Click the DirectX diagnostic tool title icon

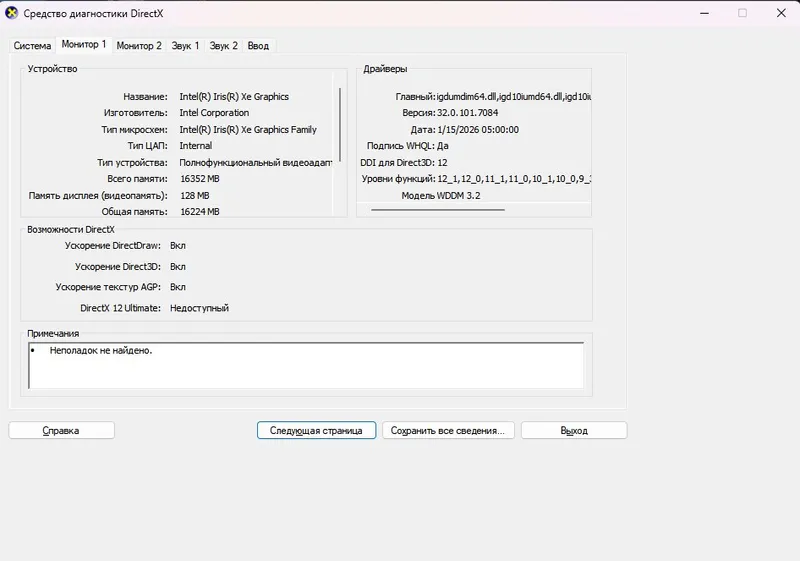[x=11, y=13]
